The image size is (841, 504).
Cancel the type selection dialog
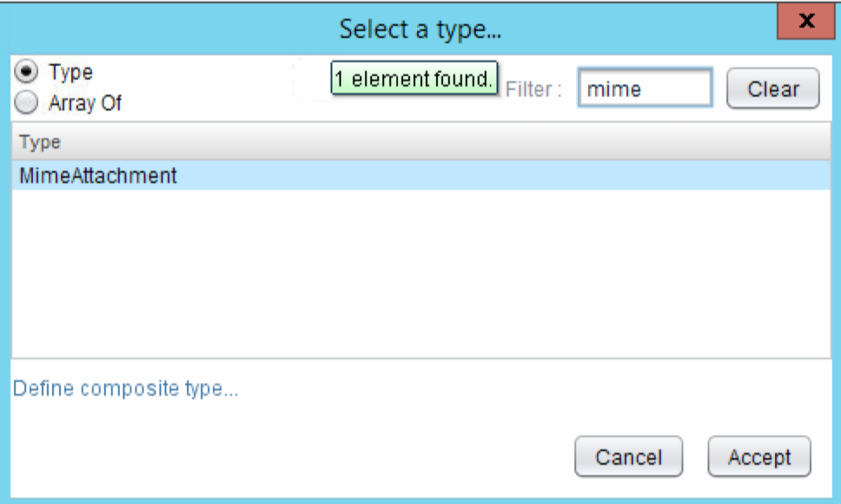629,457
